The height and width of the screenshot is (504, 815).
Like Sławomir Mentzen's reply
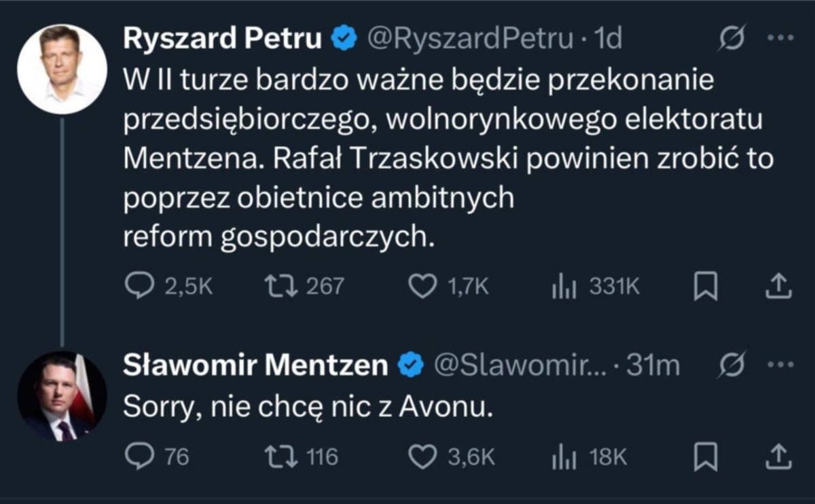click(422, 457)
